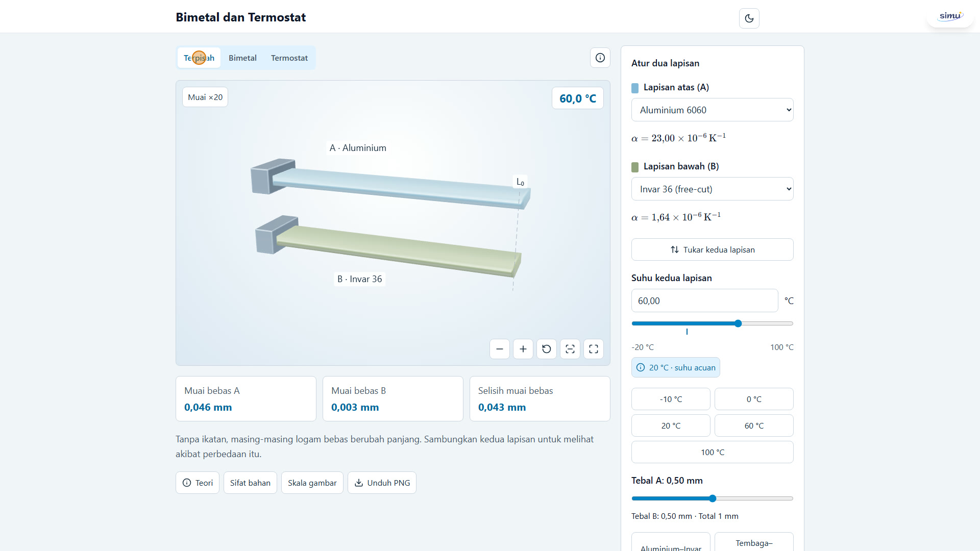Open the Termostat tab

289,58
